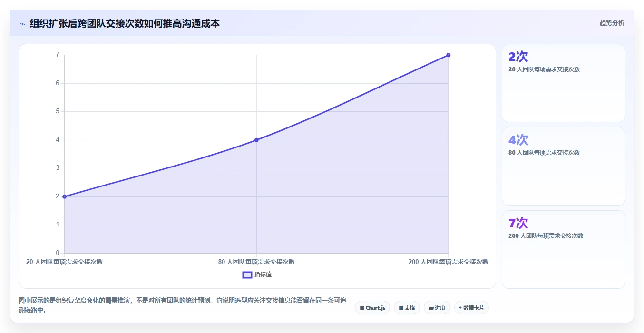
Task: Click the data point at value 2
Action: point(64,196)
